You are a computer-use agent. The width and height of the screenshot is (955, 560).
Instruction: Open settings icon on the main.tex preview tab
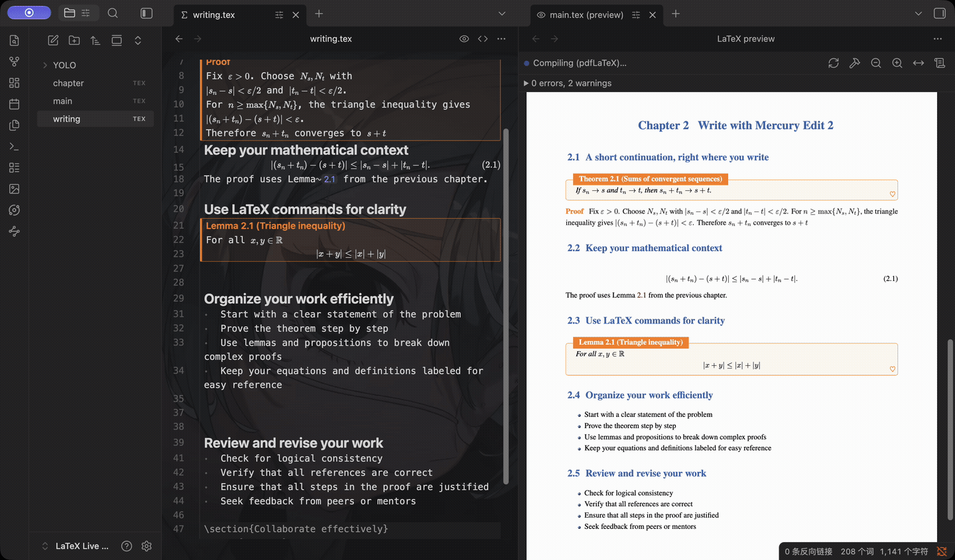[636, 15]
